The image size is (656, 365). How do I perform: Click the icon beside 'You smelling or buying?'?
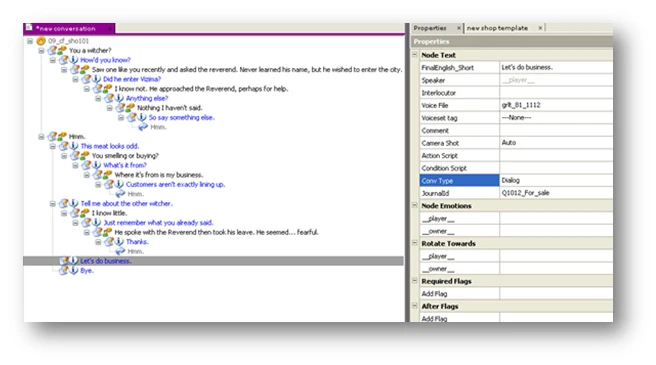79,156
